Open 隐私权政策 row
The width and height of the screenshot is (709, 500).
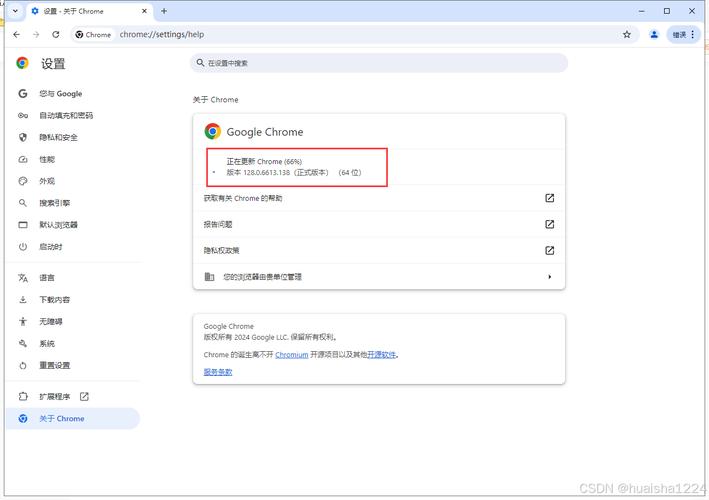click(x=379, y=250)
